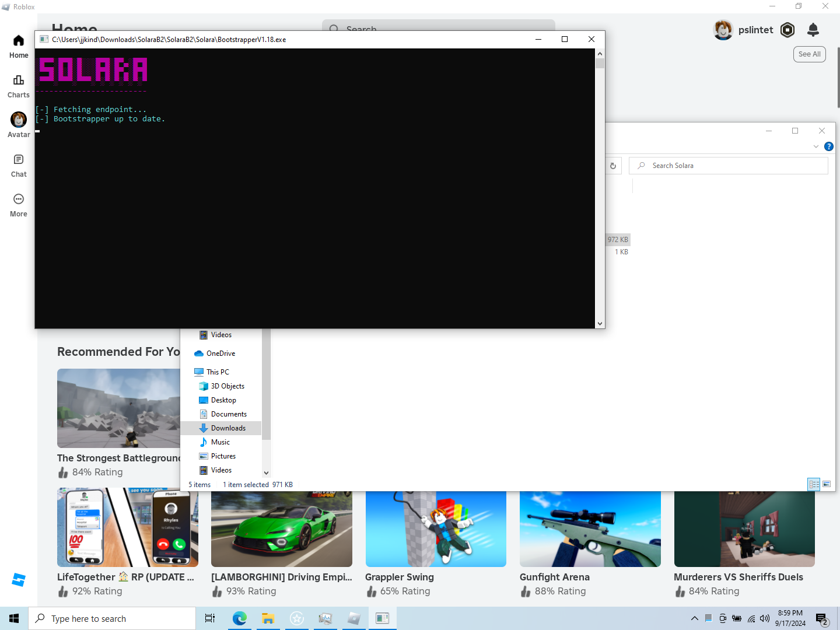Open the Home tab in Roblox sidebar
840x630 pixels.
19,47
